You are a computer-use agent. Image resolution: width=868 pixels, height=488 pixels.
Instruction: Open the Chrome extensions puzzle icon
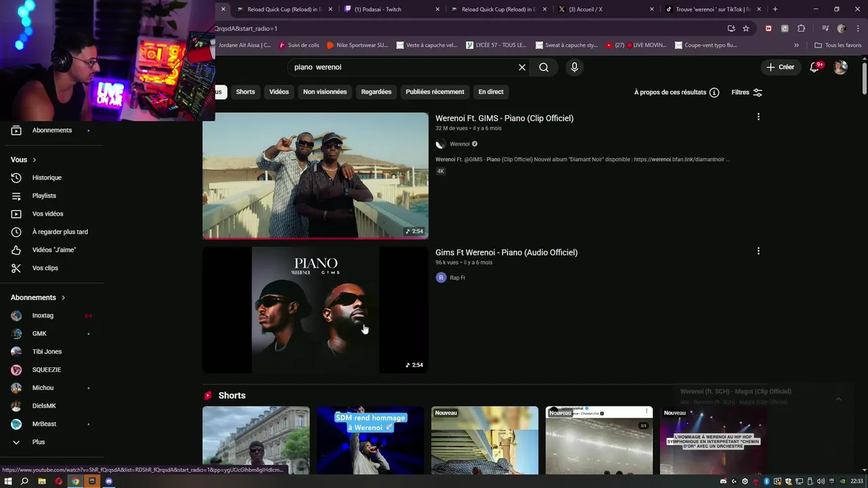tap(802, 28)
